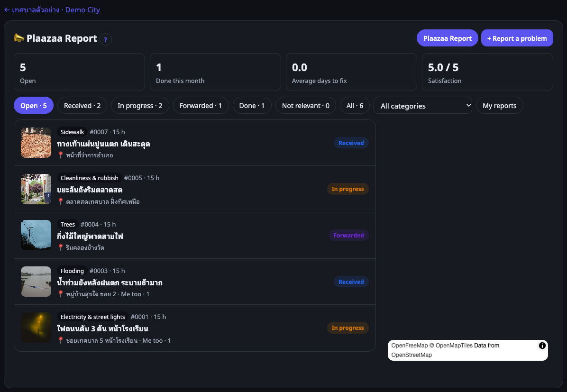
Task: Switch to the Received · 2 tab
Action: coord(82,106)
